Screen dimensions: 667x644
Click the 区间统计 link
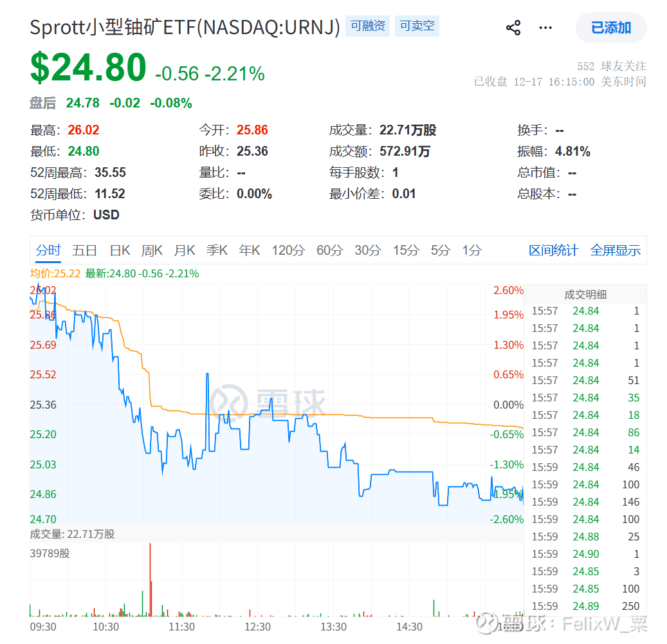(553, 250)
